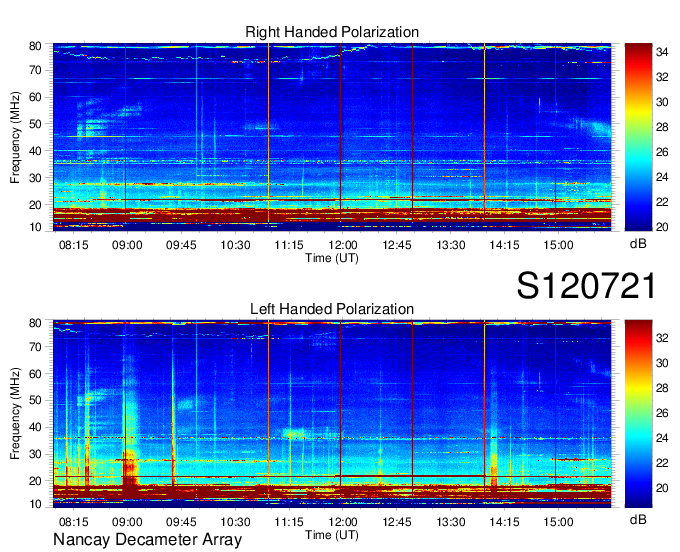680x552 pixels.
Task: Click the 14:15 tick on the top plot
Action: point(504,245)
